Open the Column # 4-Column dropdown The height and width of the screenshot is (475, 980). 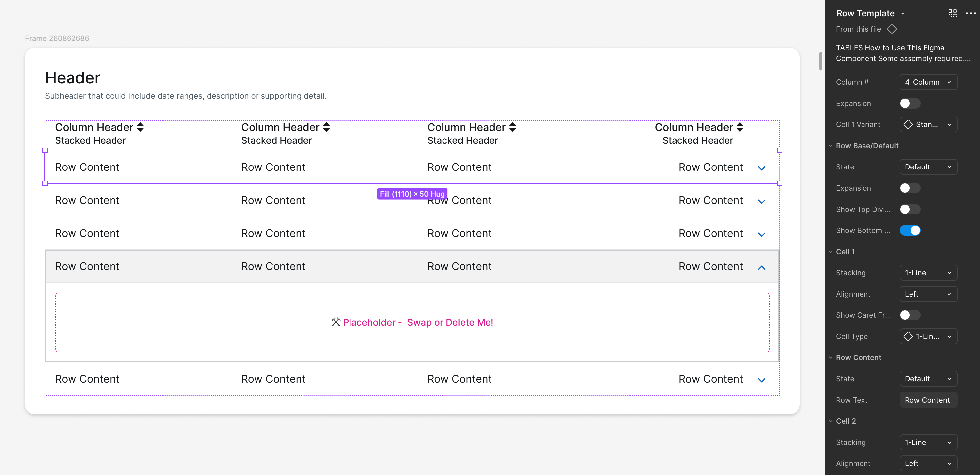point(928,82)
